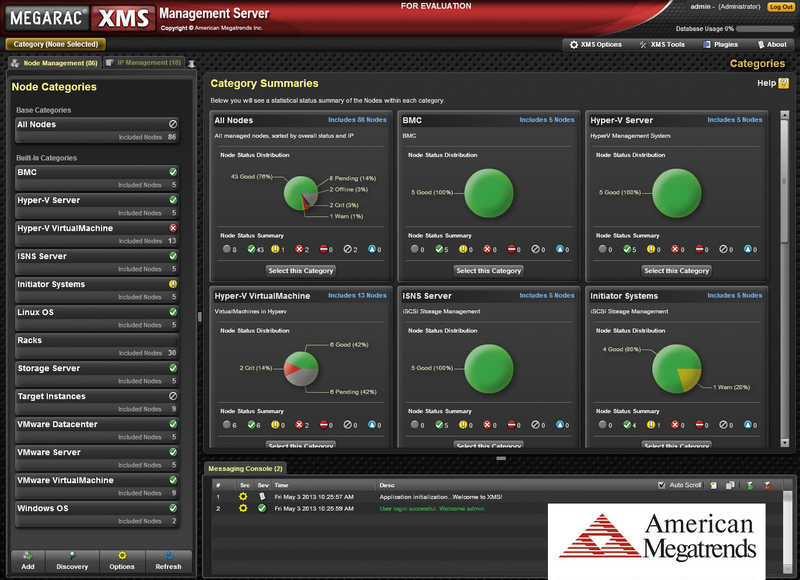Click the copy messages icon in console
800x580 pixels.
pos(730,485)
